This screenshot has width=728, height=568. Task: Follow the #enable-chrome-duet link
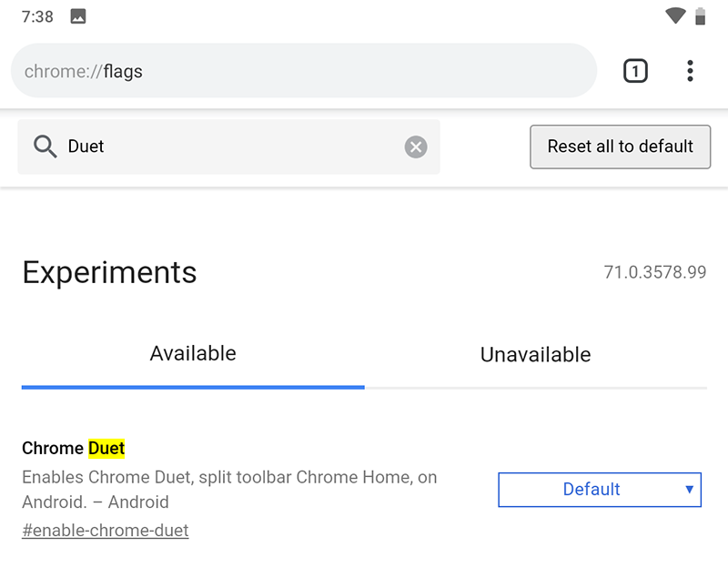pyautogui.click(x=106, y=531)
